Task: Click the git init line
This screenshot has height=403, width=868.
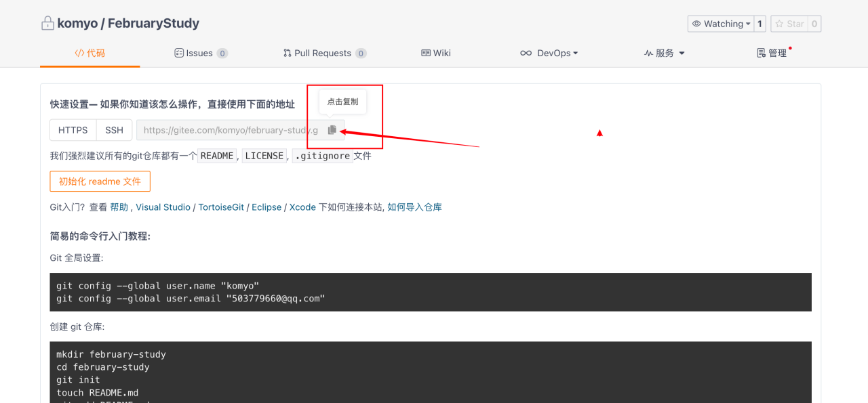Action: (78, 380)
